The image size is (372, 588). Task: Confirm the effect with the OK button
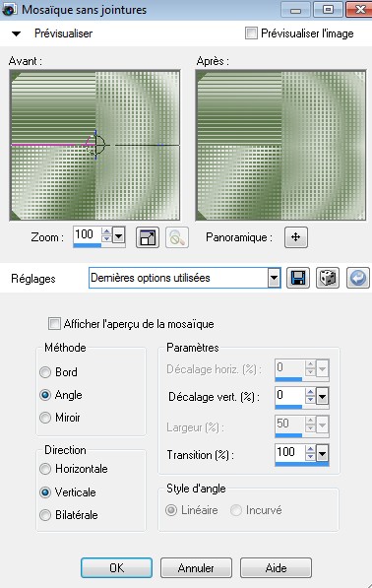click(116, 567)
